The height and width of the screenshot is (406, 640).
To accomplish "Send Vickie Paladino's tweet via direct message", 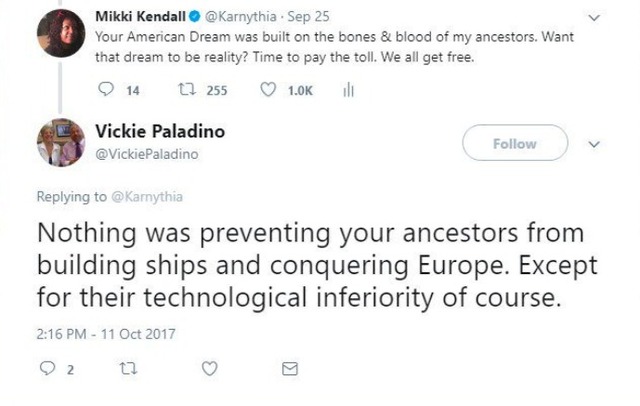I will tap(290, 369).
